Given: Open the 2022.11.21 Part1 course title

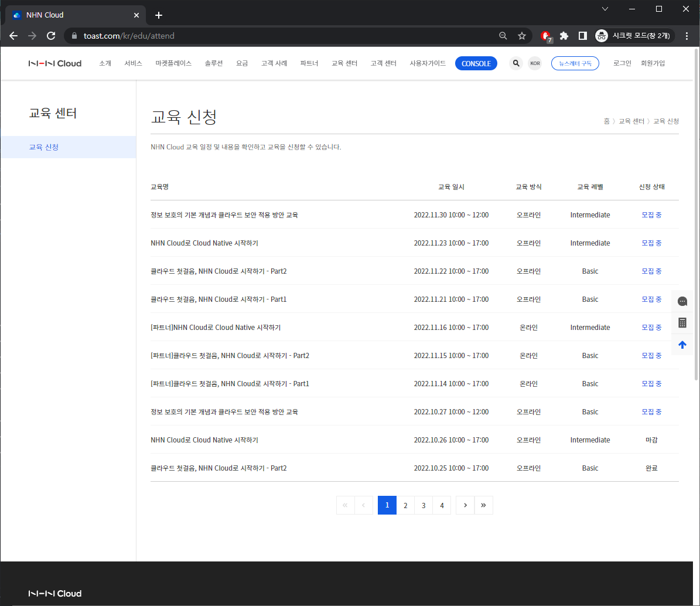Looking at the screenshot, I should pyautogui.click(x=218, y=299).
